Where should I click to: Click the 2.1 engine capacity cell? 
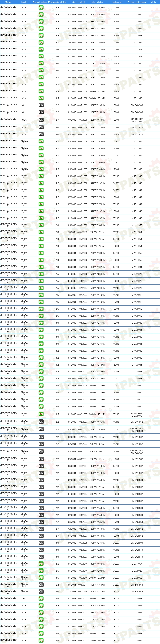57,584
